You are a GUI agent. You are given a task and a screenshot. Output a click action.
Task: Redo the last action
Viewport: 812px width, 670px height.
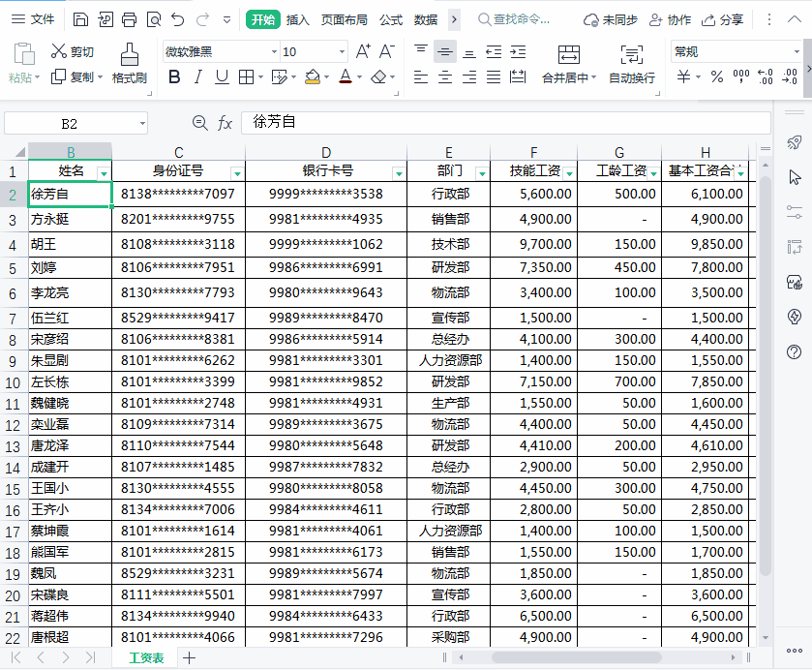tap(202, 19)
